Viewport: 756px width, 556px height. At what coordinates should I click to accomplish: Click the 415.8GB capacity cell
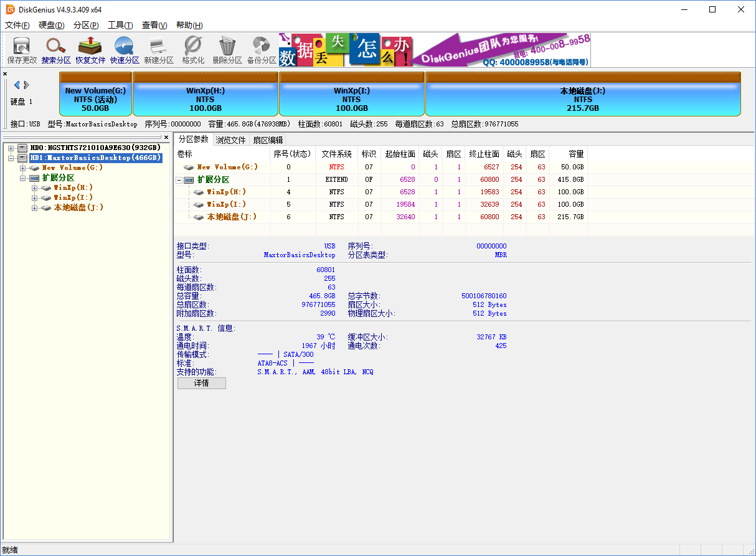point(570,179)
